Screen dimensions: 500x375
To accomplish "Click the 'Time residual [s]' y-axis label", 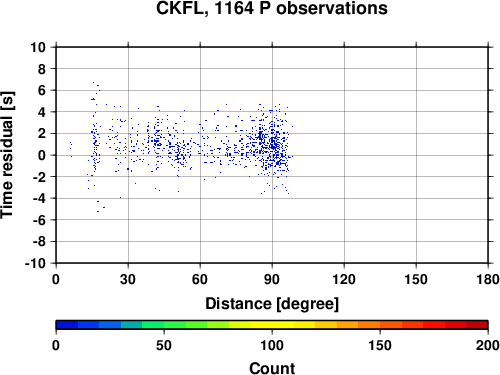I will pos(7,155).
